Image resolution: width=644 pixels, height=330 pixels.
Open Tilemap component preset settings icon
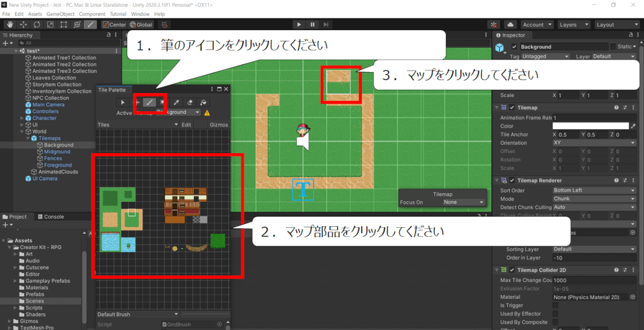[x=625, y=107]
